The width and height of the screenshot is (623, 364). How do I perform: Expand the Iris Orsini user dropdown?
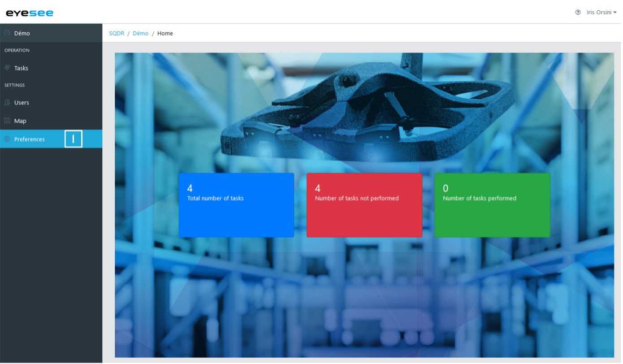click(601, 13)
